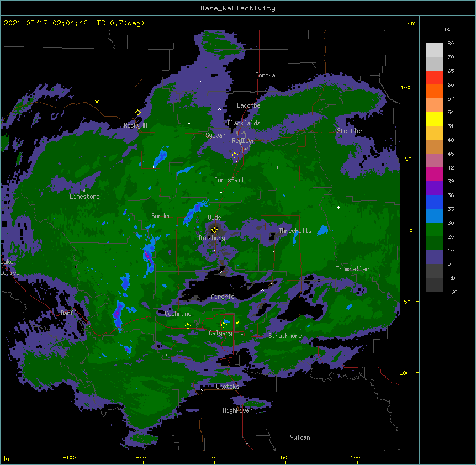Click the Cochrane label
The height and width of the screenshot is (465, 476).
click(178, 314)
